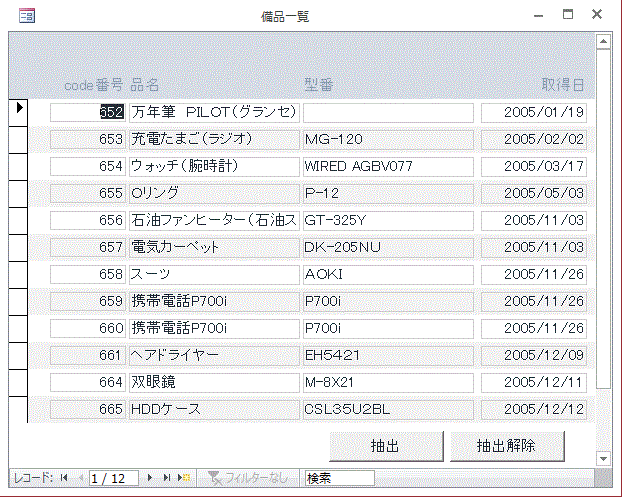Select record selector for row 656
623x497 pixels.
tap(18, 220)
